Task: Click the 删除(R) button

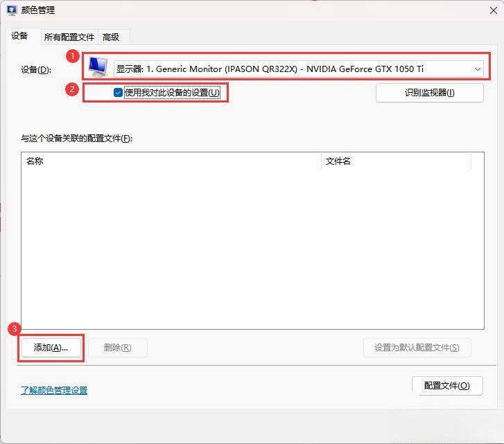Action: click(118, 348)
